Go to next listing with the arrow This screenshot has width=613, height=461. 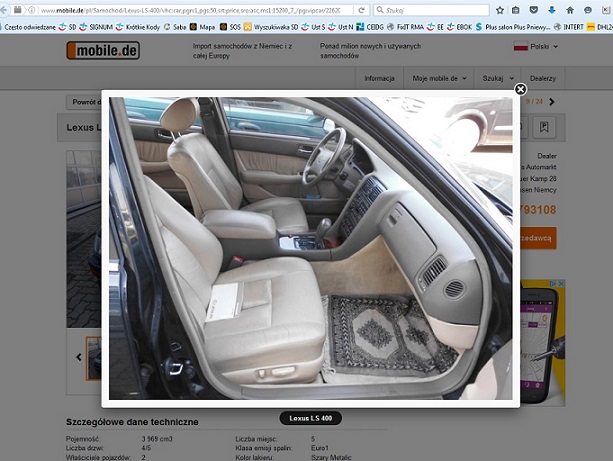[x=552, y=102]
